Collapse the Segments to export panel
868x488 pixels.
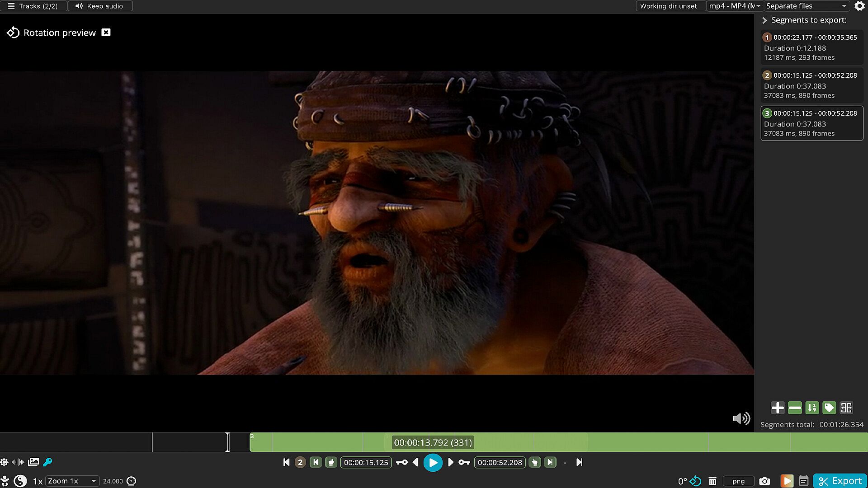[x=764, y=20]
